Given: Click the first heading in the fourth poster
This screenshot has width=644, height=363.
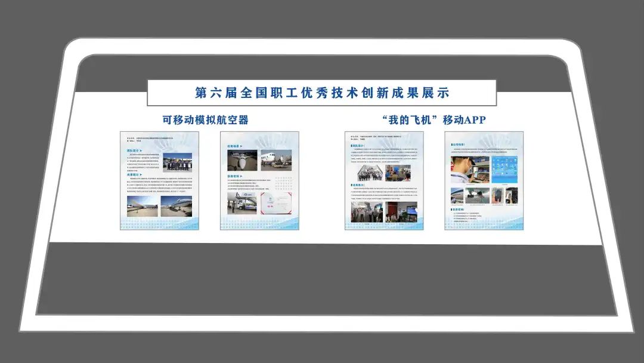Looking at the screenshot, I should pos(459,144).
